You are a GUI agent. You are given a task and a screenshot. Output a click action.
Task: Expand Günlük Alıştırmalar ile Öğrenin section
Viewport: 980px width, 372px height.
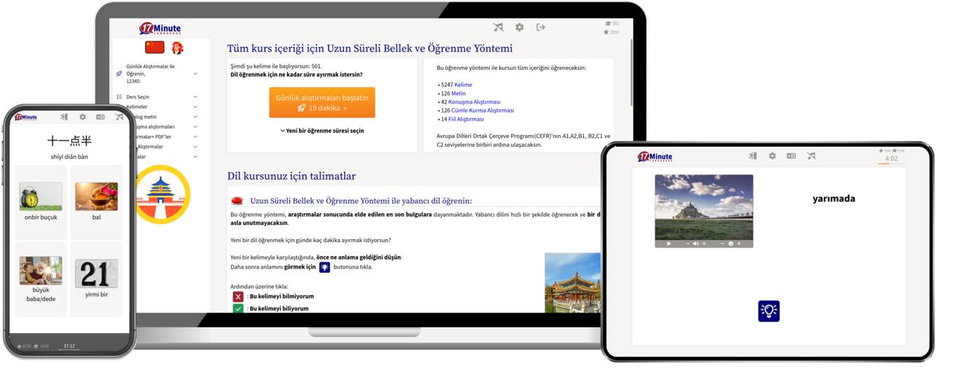[x=195, y=73]
